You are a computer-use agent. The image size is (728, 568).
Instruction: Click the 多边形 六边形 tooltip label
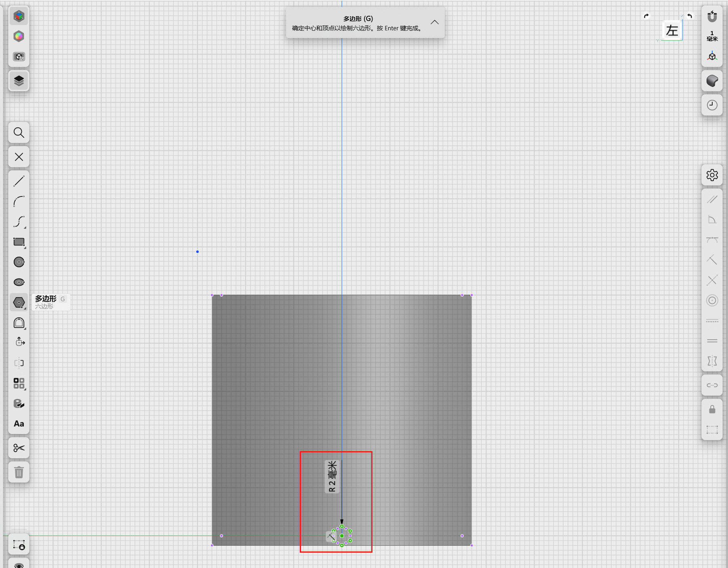click(x=50, y=302)
